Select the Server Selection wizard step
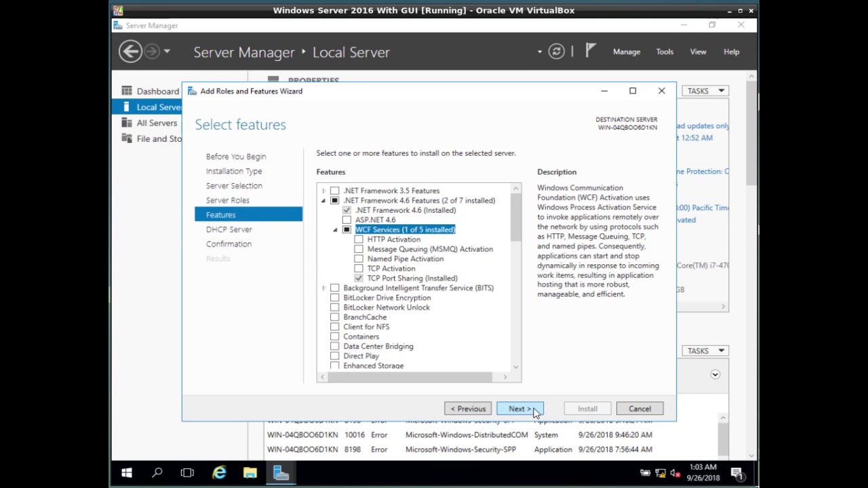 click(x=234, y=186)
